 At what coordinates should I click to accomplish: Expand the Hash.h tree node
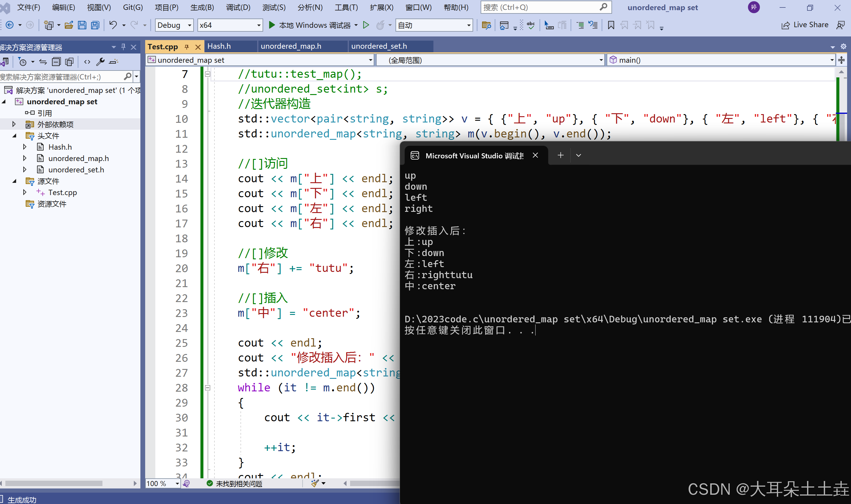click(25, 147)
